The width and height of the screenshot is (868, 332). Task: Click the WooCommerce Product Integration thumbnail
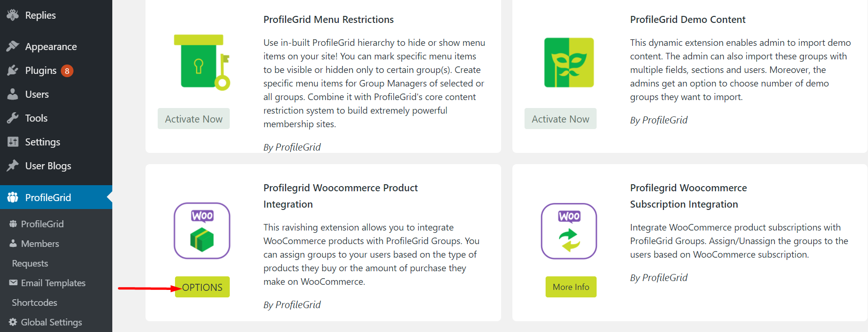point(202,231)
